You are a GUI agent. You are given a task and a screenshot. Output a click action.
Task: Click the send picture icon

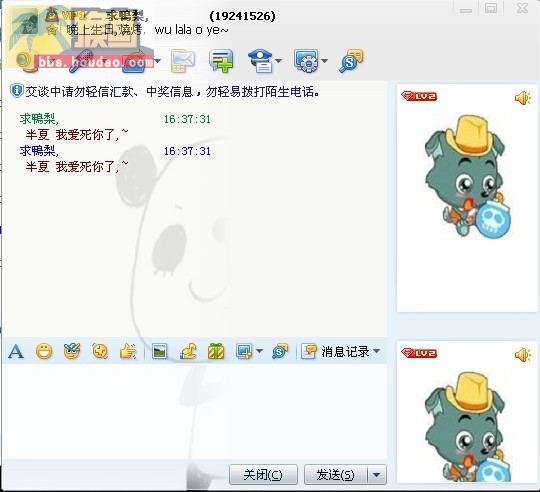click(x=159, y=352)
